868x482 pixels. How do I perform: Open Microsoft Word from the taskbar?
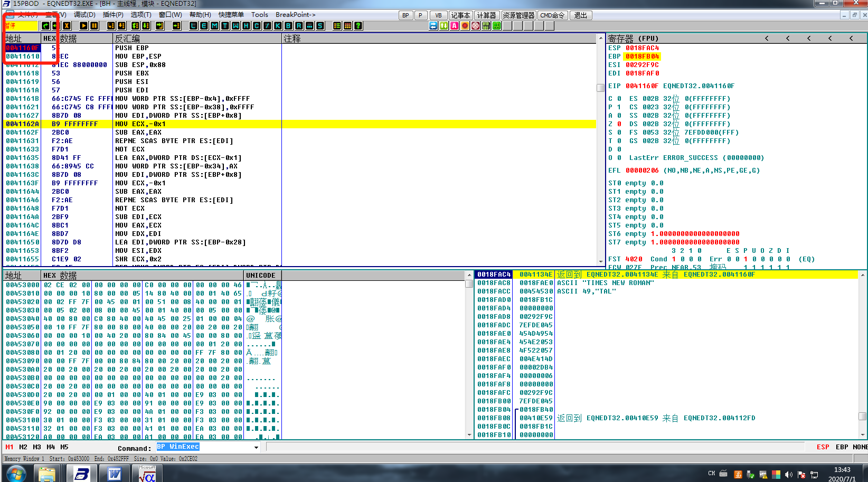coord(115,474)
